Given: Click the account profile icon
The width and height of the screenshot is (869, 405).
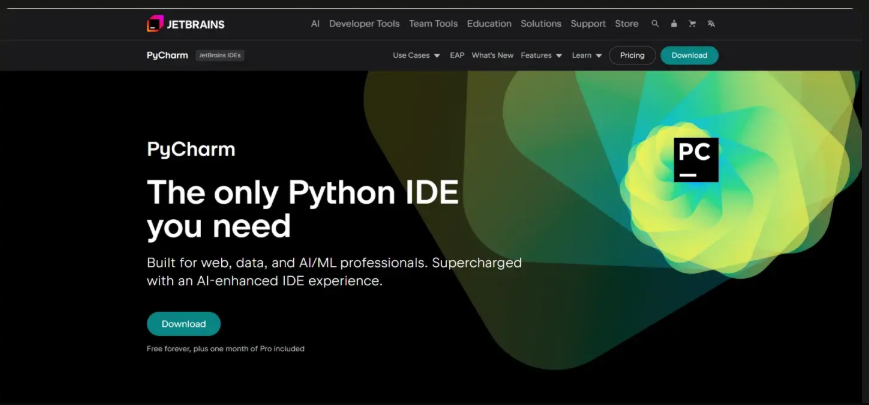Looking at the screenshot, I should pos(673,23).
